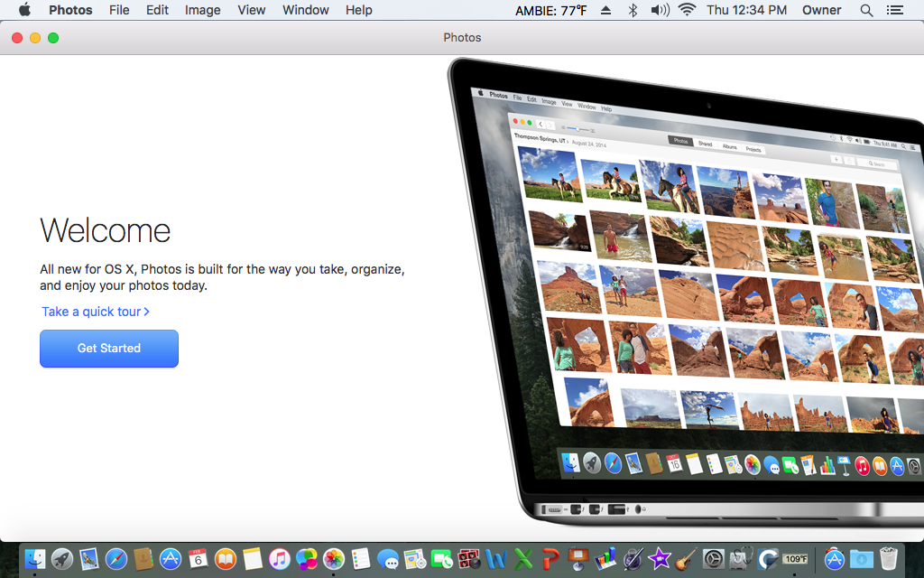
Task: Open Spotlight search magnifier
Action: click(x=866, y=10)
